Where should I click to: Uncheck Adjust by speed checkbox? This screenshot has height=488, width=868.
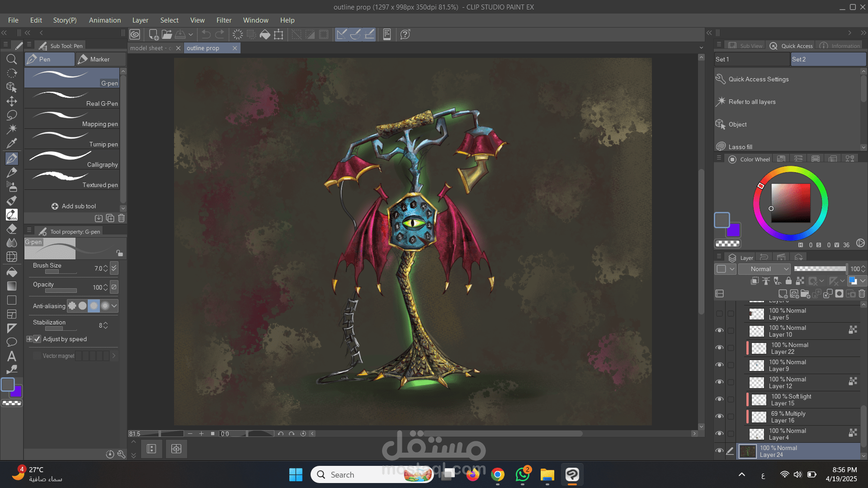[38, 339]
